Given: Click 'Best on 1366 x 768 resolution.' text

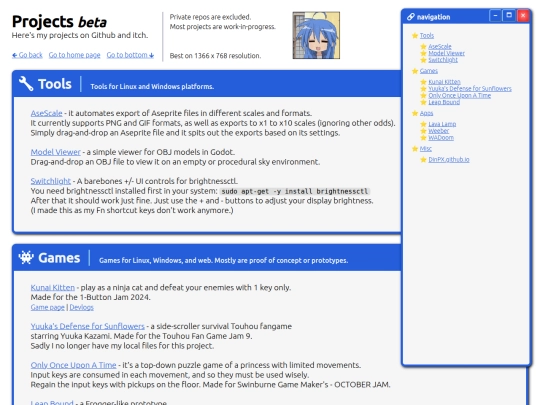Looking at the screenshot, I should pos(215,56).
